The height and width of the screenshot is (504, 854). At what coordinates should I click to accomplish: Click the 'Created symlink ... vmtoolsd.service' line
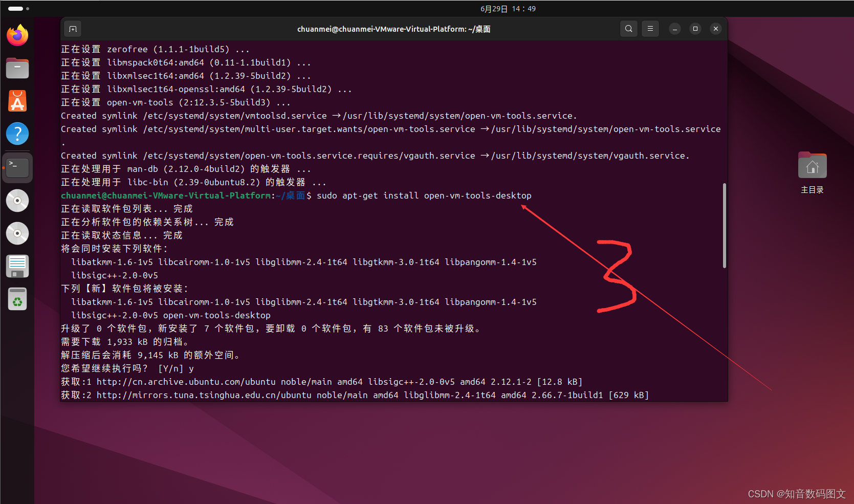coord(319,116)
